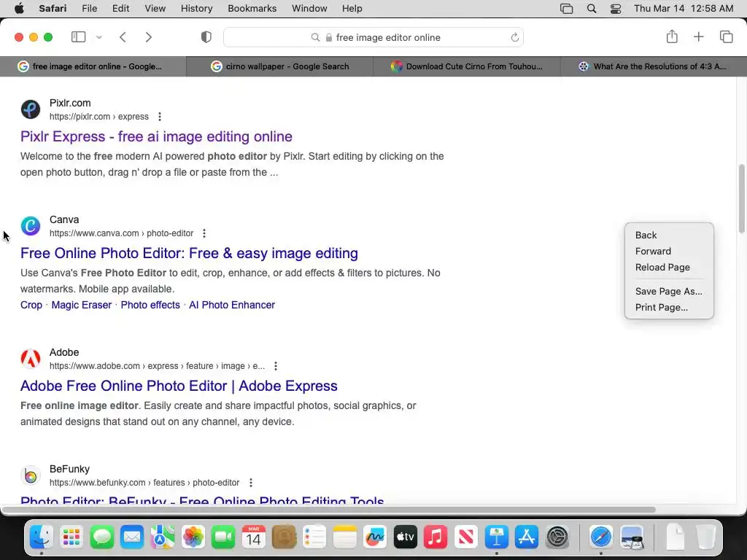Open Photos from the Dock
747x560 pixels.
pyautogui.click(x=193, y=537)
